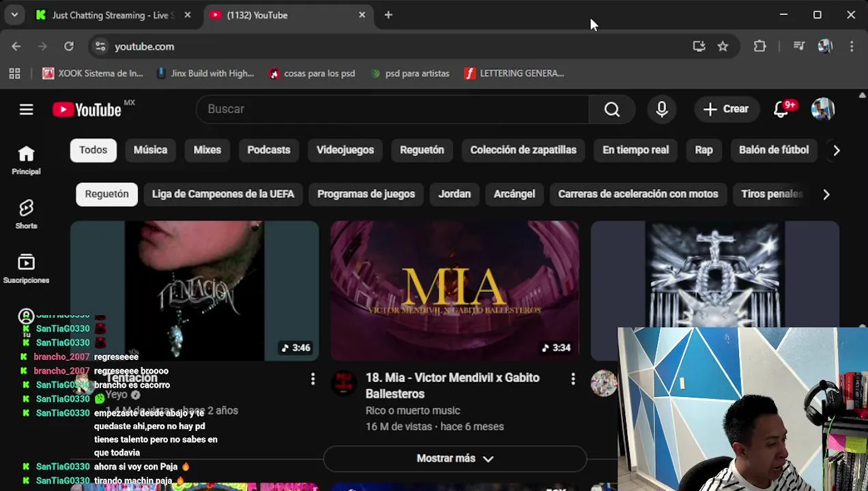Open the YouTube hamburger guide menu
This screenshot has height=491, width=868.
(26, 109)
